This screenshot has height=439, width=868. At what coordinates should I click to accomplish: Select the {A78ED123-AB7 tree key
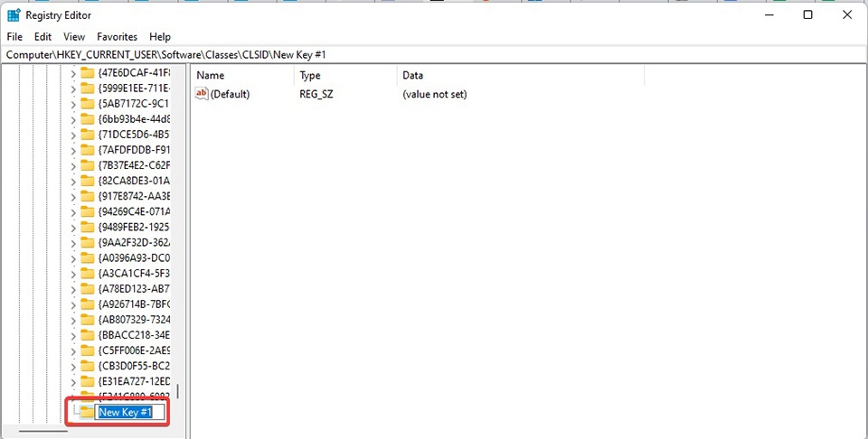pyautogui.click(x=134, y=289)
